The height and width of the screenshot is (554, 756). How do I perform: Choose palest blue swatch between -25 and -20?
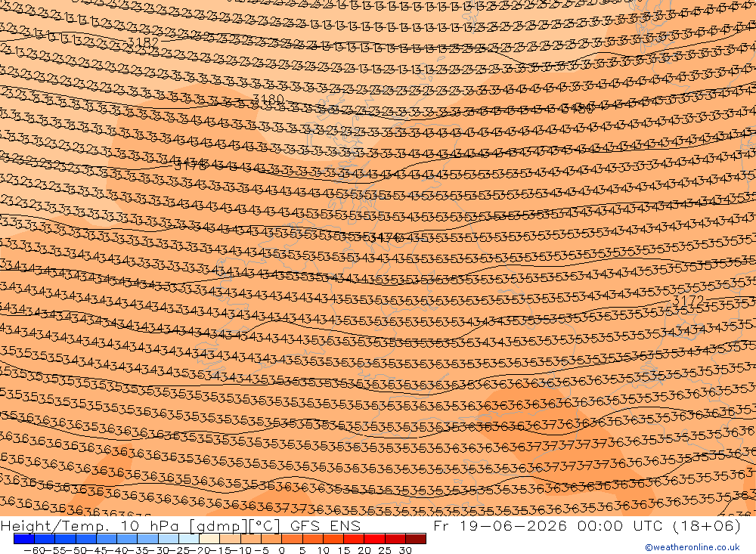[189, 539]
